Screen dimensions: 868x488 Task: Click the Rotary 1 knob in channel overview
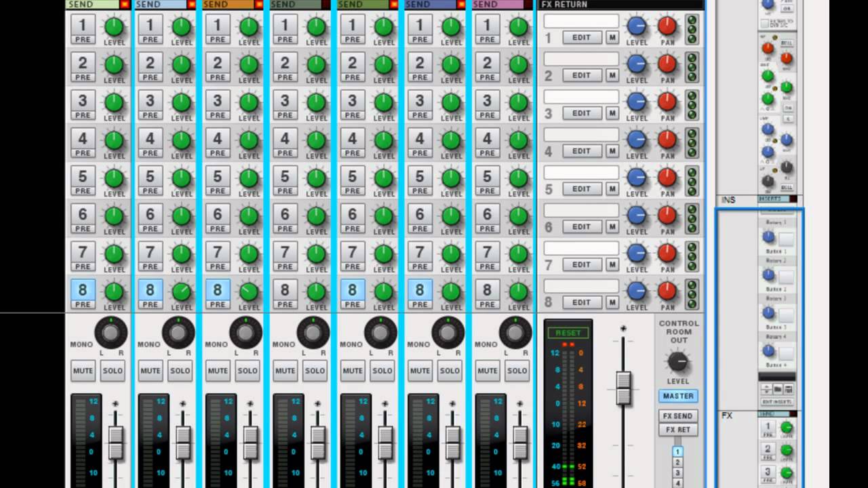[x=768, y=237]
